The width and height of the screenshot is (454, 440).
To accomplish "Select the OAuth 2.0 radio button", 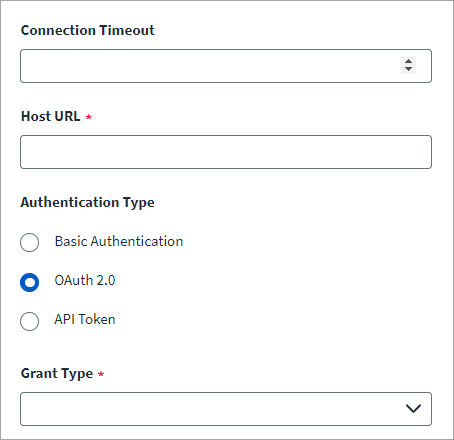I will [x=29, y=282].
